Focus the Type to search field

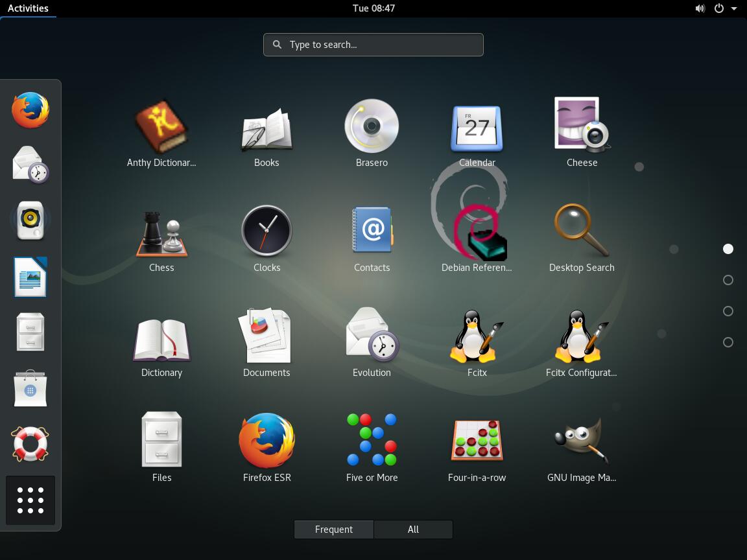pyautogui.click(x=373, y=45)
